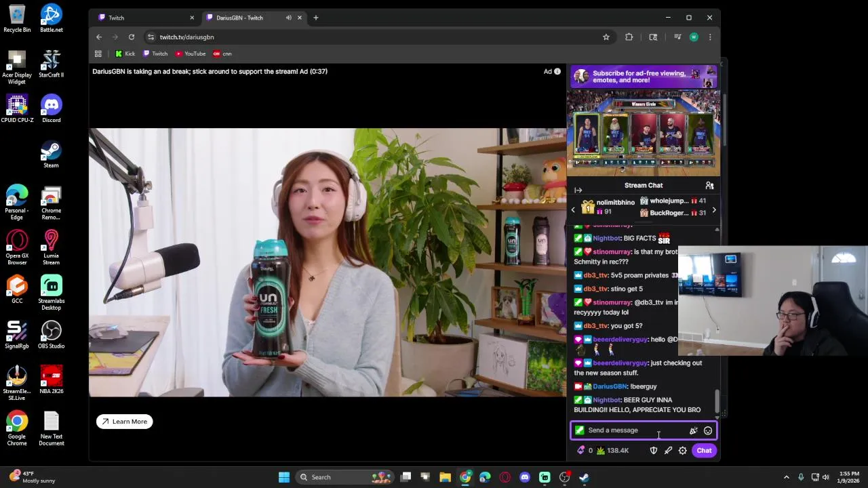
Task: Toggle system volume speaker icon
Action: coord(827,477)
